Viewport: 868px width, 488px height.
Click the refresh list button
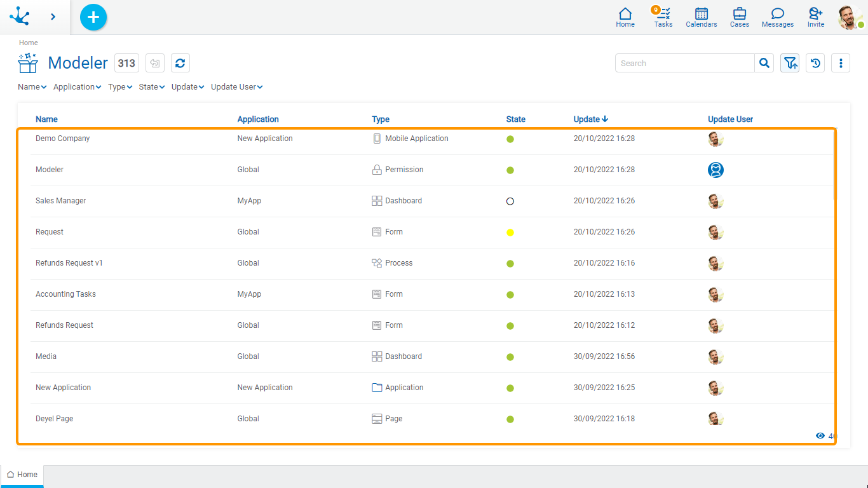click(x=180, y=63)
